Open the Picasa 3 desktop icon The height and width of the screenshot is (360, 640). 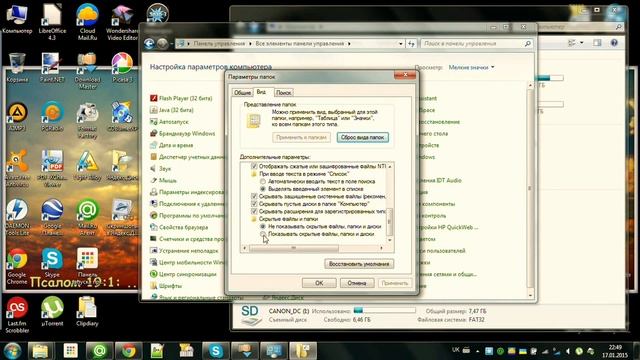pos(122,68)
